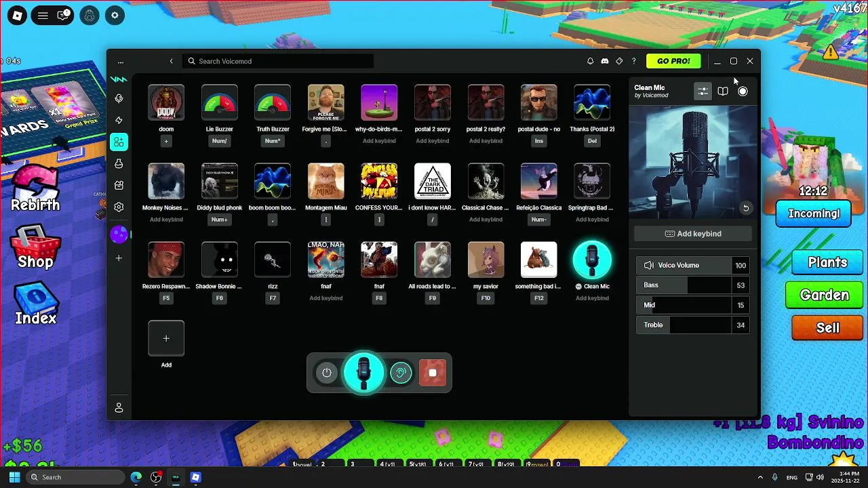Open Voicemod settings gear in sidebar

click(x=119, y=207)
